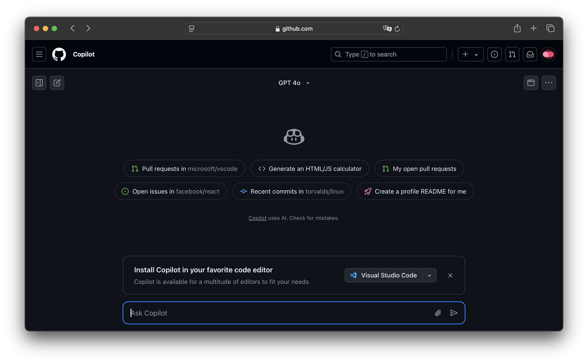Focus the 'Type / to search' field
Image resolution: width=588 pixels, height=364 pixels.
(x=388, y=55)
